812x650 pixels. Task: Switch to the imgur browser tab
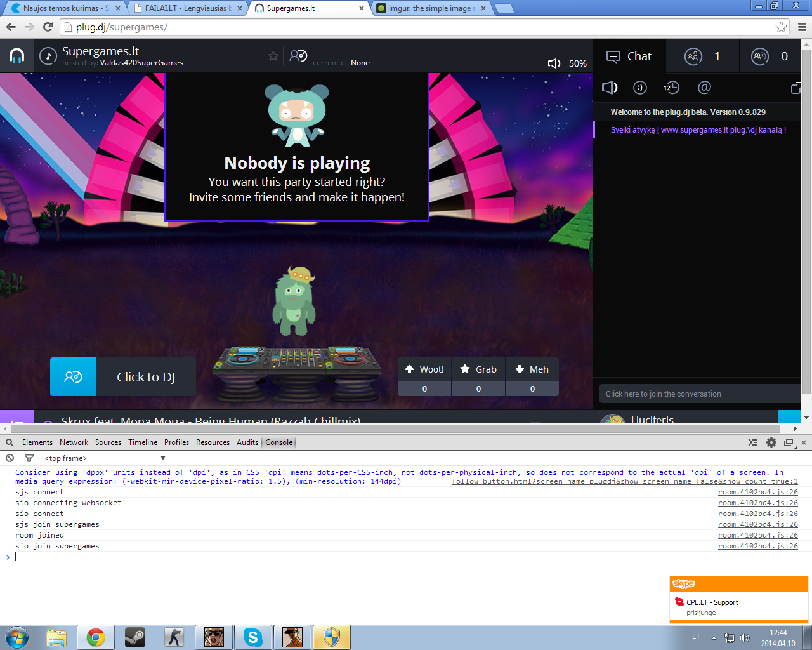[x=431, y=8]
